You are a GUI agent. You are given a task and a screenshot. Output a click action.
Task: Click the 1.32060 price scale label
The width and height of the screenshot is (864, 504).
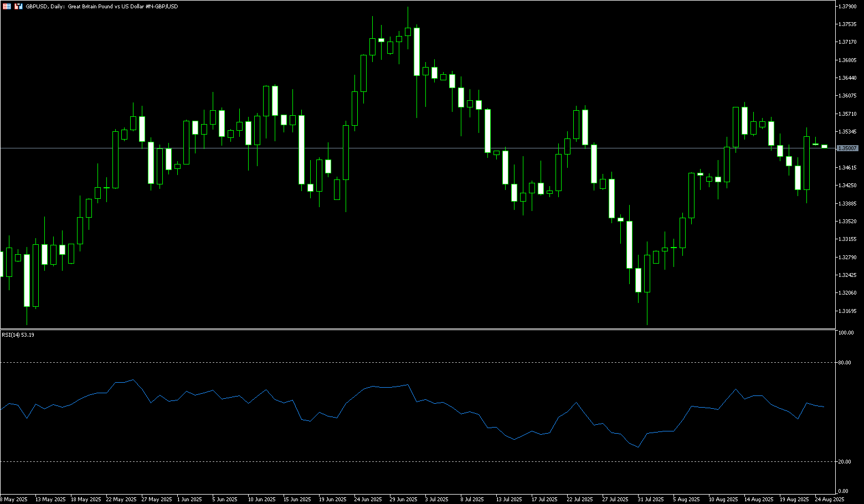tap(848, 293)
